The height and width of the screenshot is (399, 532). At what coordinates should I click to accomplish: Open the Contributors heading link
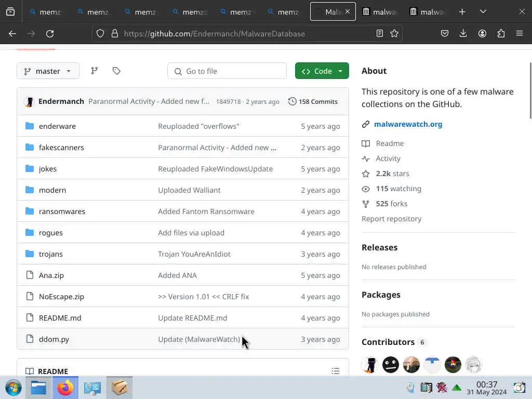388,342
